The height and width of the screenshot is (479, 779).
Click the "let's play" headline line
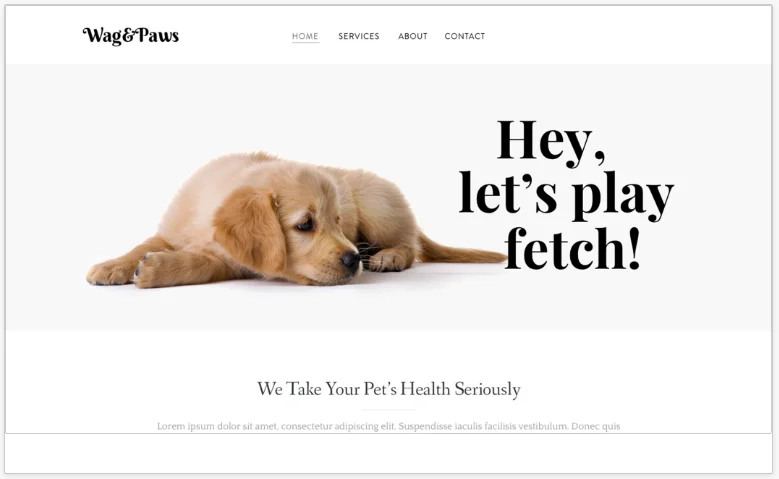(x=566, y=195)
